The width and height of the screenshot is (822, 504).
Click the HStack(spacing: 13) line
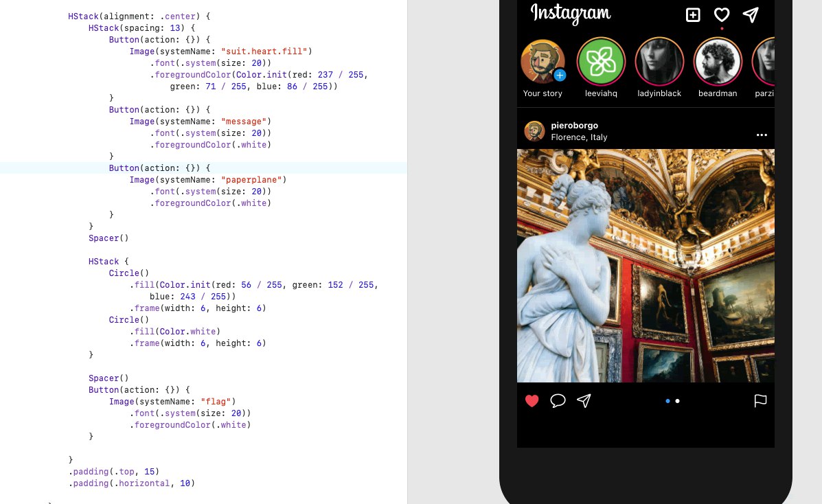click(x=141, y=28)
